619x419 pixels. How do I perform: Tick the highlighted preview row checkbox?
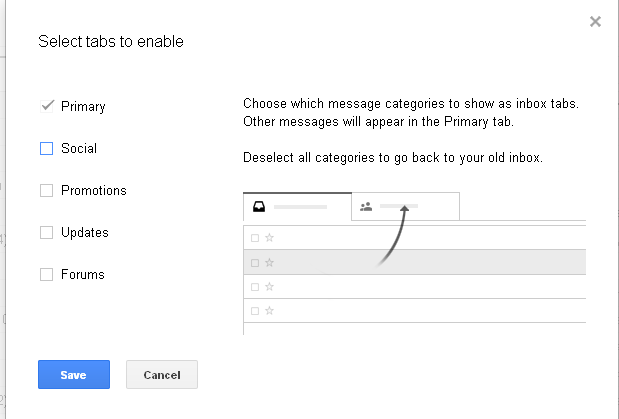pos(255,263)
